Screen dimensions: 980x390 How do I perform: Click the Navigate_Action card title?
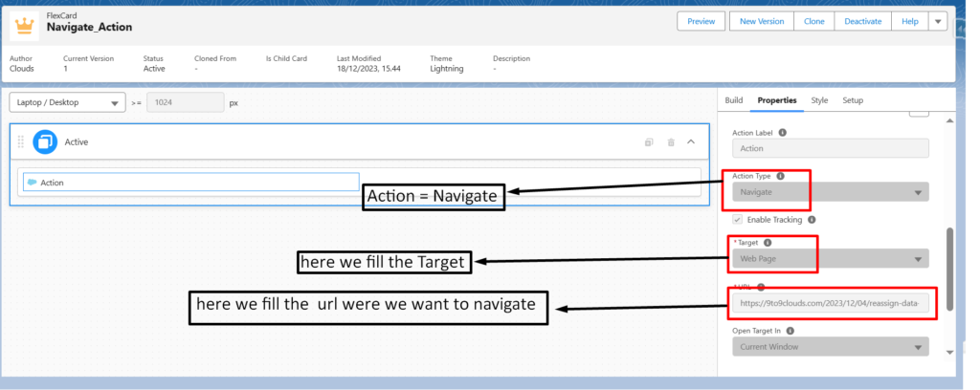pyautogui.click(x=89, y=27)
